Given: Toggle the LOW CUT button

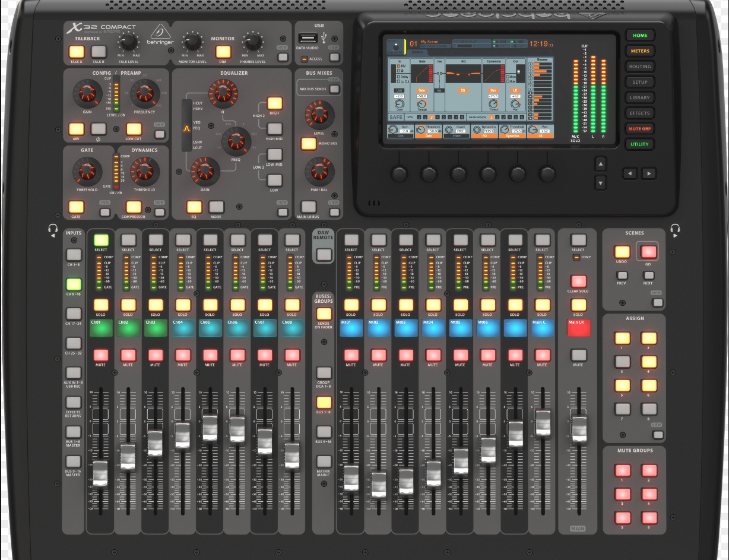Looking at the screenshot, I should tap(134, 129).
